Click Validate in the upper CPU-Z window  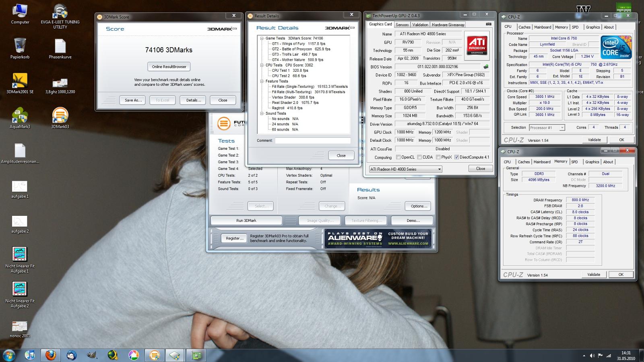tap(594, 140)
